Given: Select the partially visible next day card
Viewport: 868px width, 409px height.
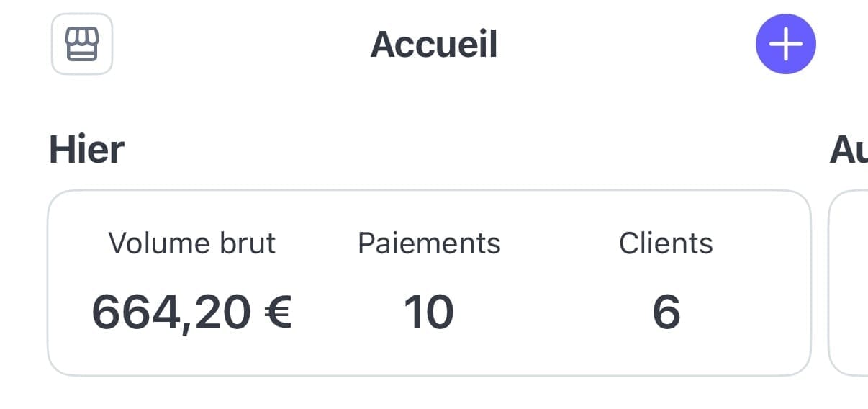Looking at the screenshot, I should tap(849, 283).
